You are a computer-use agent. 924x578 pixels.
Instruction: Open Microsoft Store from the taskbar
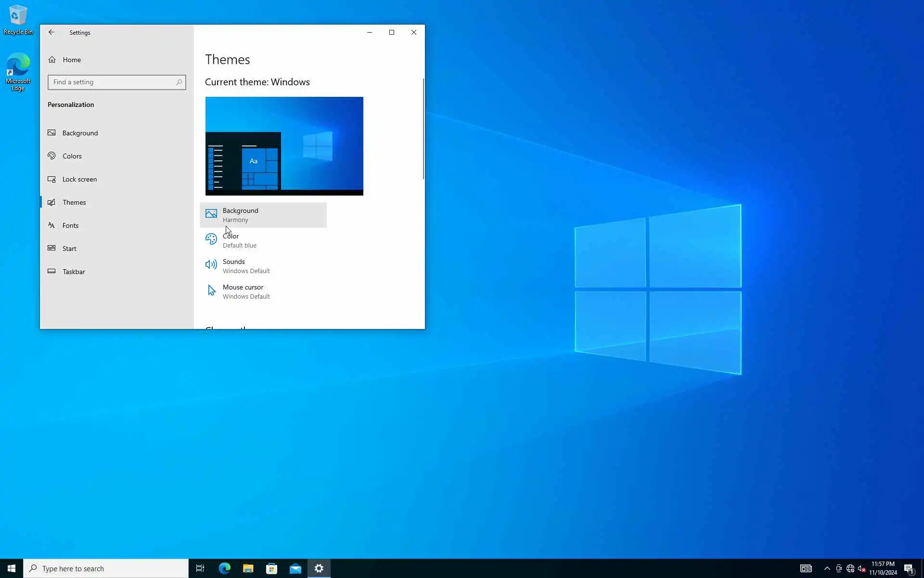click(271, 568)
